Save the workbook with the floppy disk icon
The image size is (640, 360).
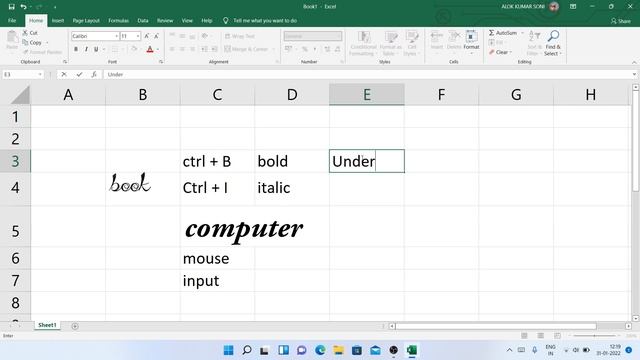point(11,7)
